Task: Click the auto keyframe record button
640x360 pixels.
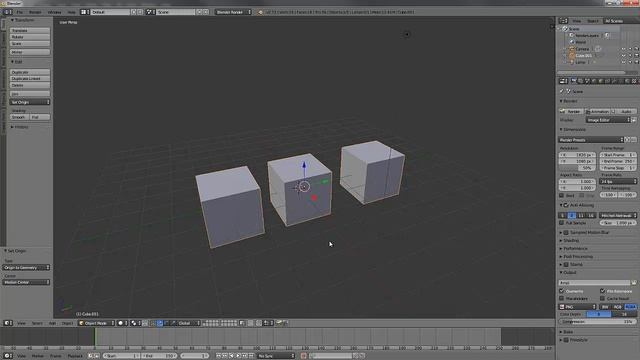Action: pyautogui.click(x=304, y=356)
